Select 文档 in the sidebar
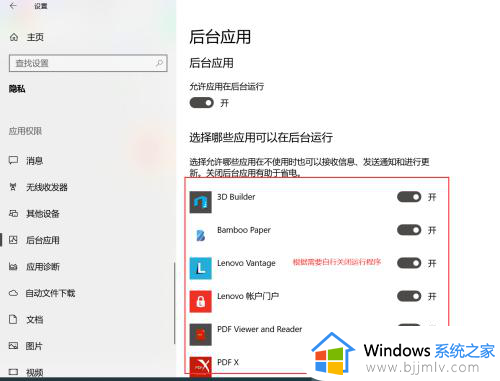Image resolution: width=500 pixels, height=381 pixels. pyautogui.click(x=35, y=320)
